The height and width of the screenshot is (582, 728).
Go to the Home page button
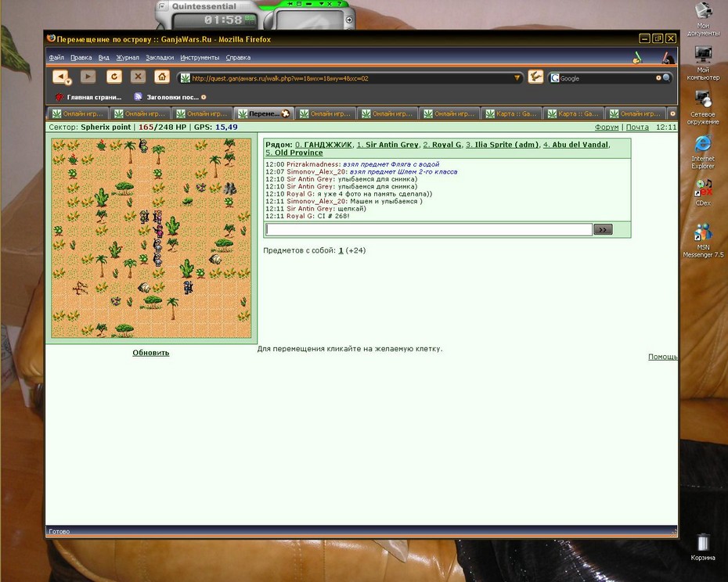click(x=161, y=76)
